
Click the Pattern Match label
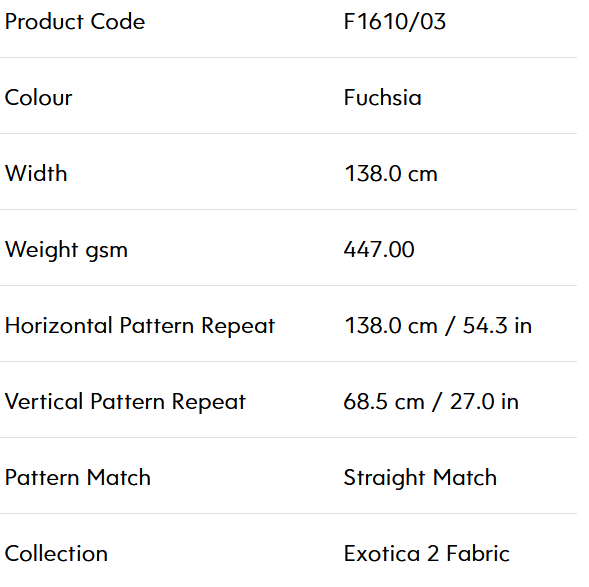coord(78,478)
